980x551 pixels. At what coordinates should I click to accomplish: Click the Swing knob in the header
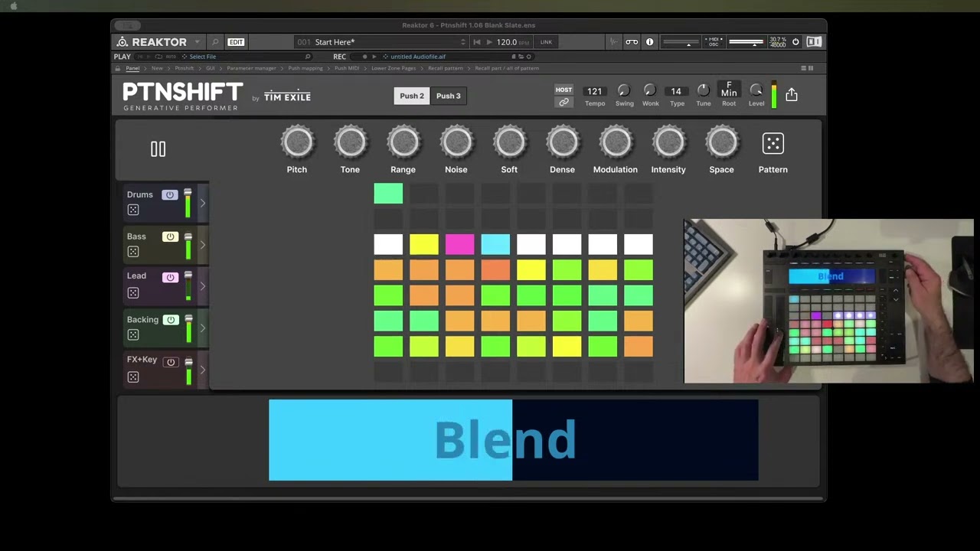pyautogui.click(x=624, y=91)
